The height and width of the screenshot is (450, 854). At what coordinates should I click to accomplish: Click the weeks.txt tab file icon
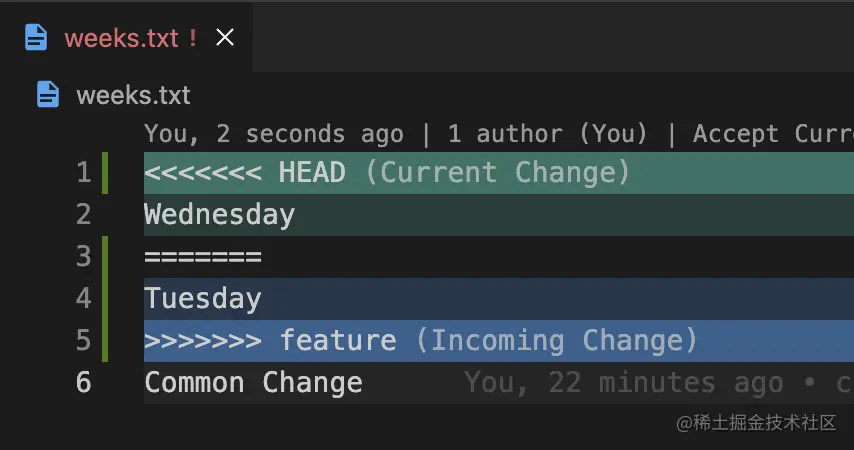click(36, 38)
